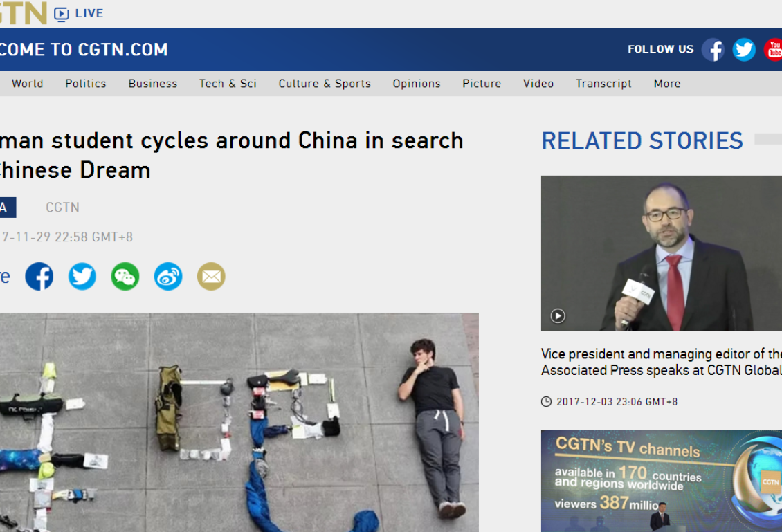Go to Tech & Sci section

(x=228, y=84)
